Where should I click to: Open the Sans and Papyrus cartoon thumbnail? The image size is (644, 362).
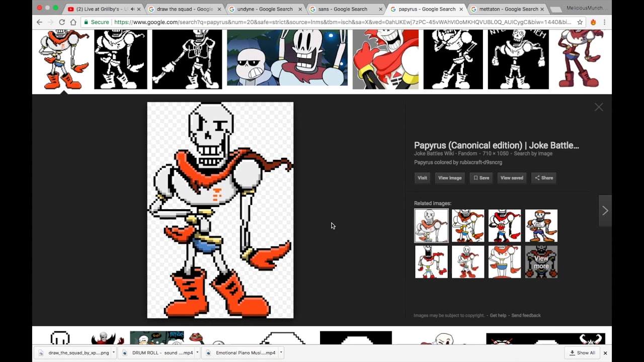tap(287, 57)
